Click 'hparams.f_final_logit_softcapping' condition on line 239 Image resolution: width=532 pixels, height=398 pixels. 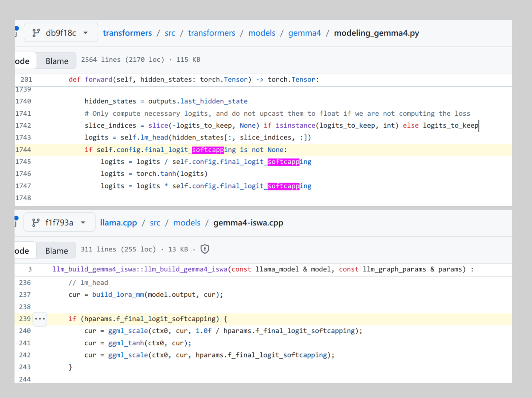150,319
